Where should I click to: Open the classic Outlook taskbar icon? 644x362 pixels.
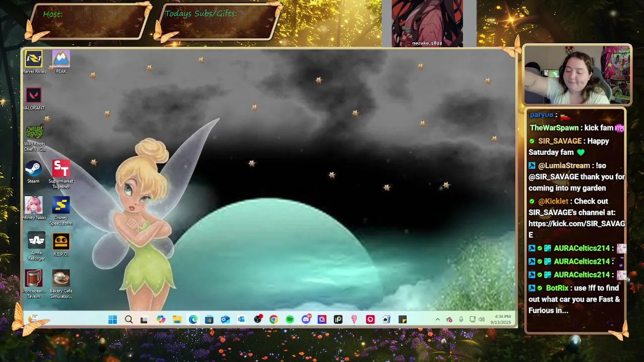242,320
